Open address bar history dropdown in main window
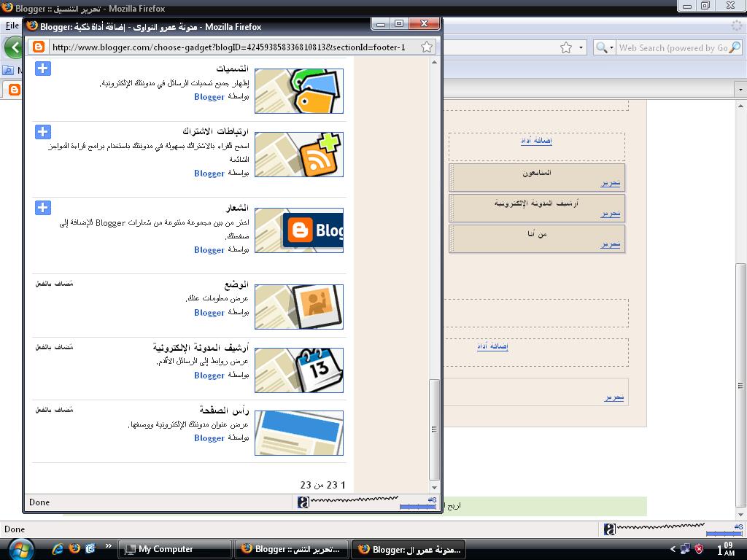The height and width of the screenshot is (560, 747). [581, 47]
